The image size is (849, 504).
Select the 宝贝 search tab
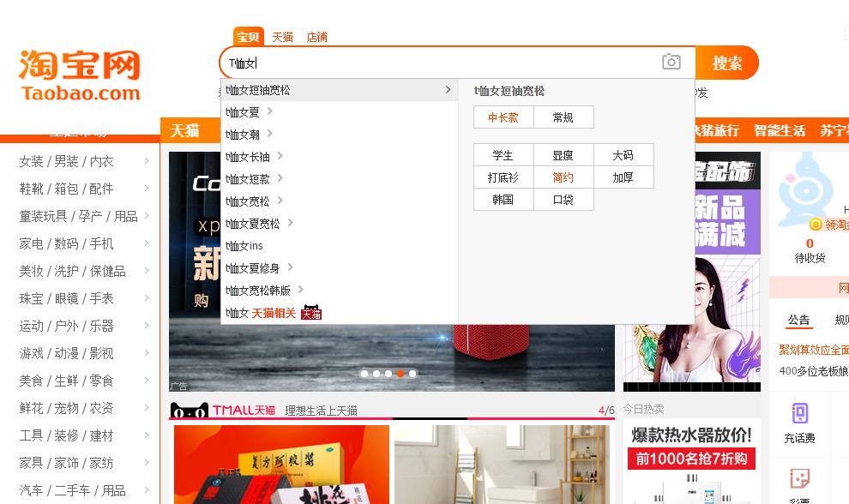[x=248, y=37]
